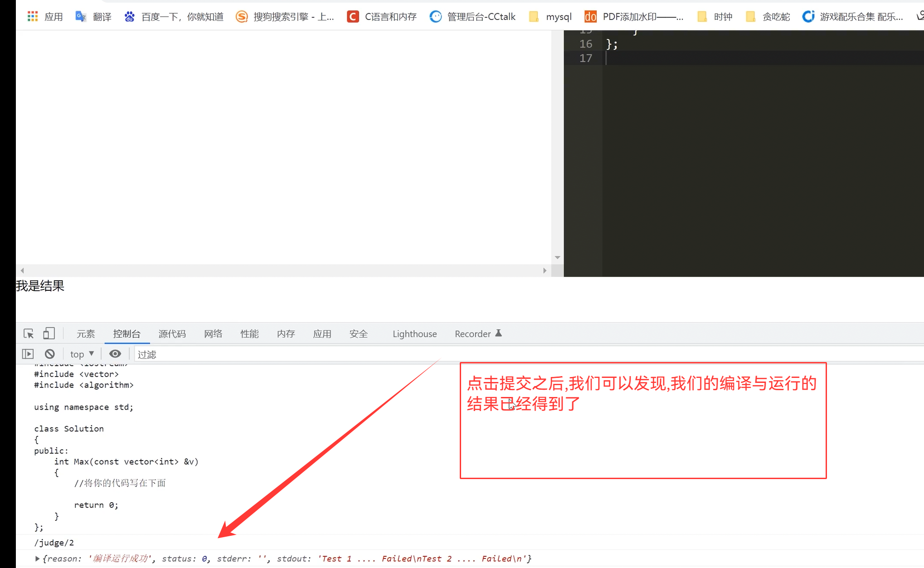The height and width of the screenshot is (568, 924).
Task: Open the 搜狗搜索引擎 bookmark
Action: [285, 17]
